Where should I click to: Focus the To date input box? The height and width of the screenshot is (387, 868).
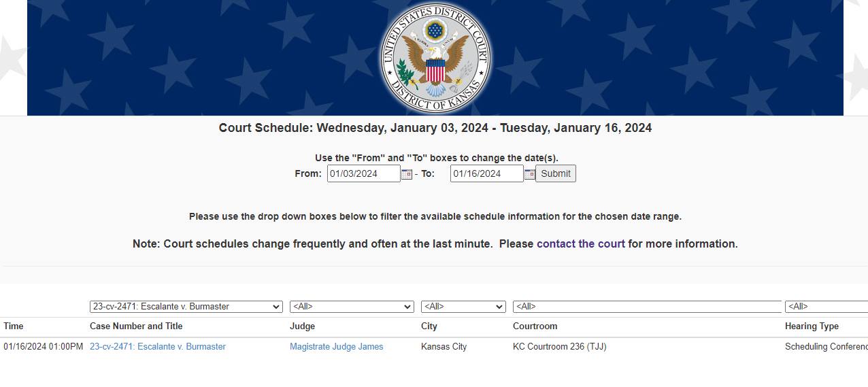486,173
